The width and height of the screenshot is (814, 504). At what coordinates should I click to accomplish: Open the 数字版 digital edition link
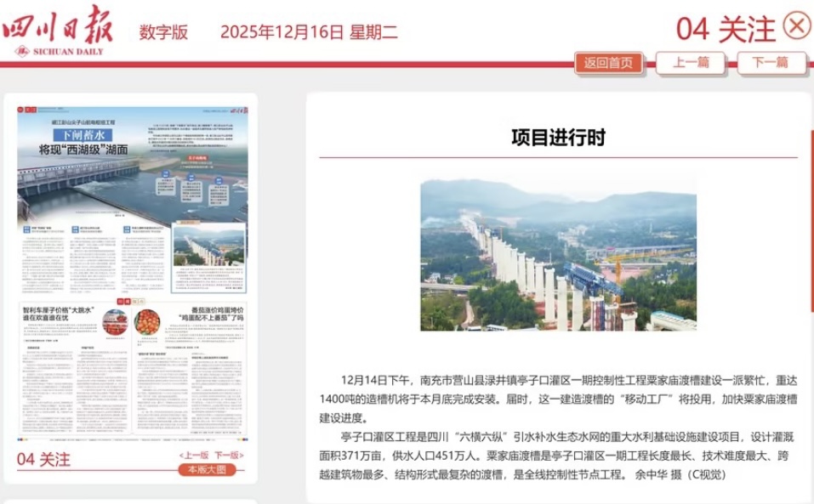click(x=163, y=32)
